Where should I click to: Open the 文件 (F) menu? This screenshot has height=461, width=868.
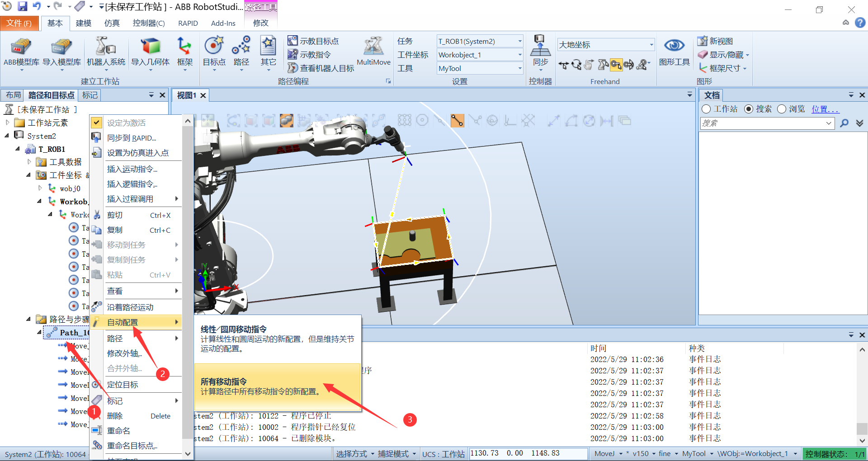click(19, 23)
